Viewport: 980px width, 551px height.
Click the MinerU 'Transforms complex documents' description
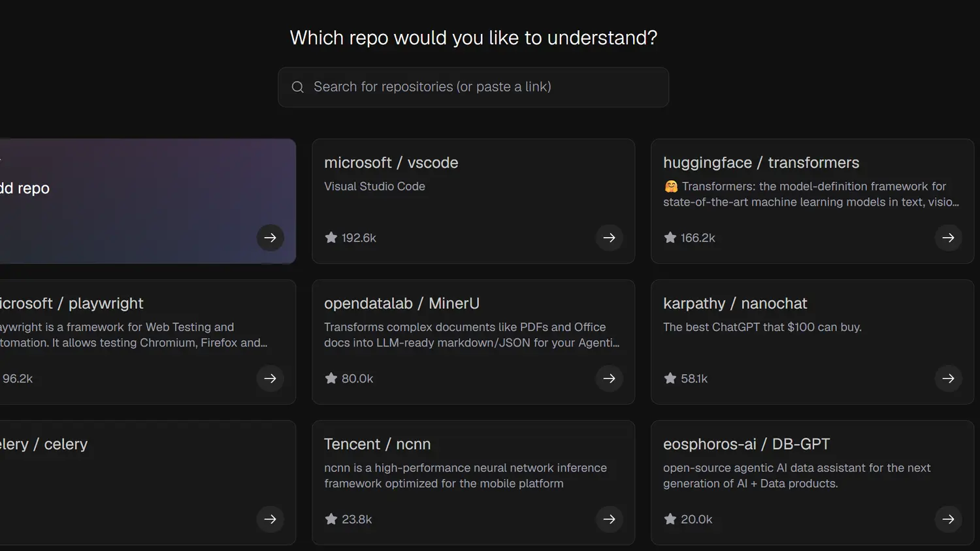(x=472, y=335)
